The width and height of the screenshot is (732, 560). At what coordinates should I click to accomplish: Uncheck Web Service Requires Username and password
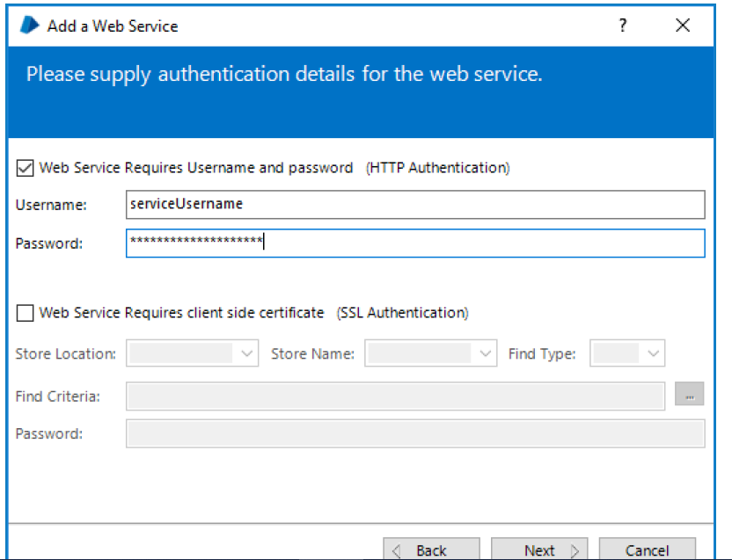(25, 167)
